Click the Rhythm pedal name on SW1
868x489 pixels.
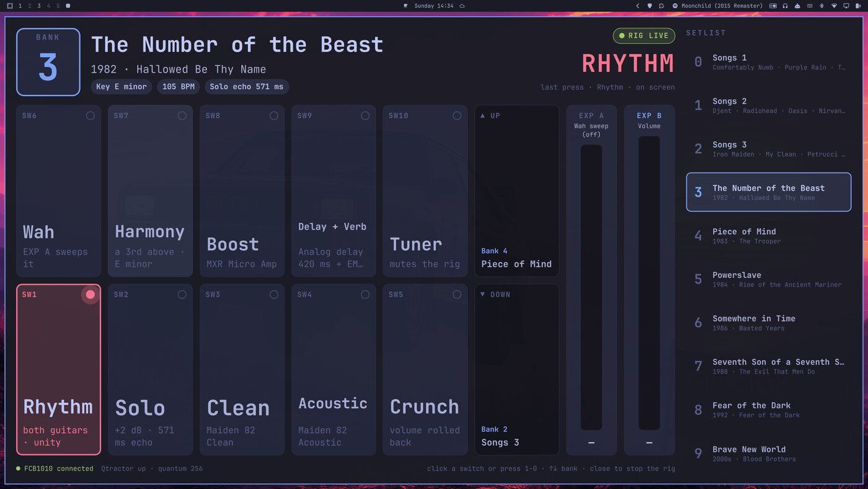58,406
